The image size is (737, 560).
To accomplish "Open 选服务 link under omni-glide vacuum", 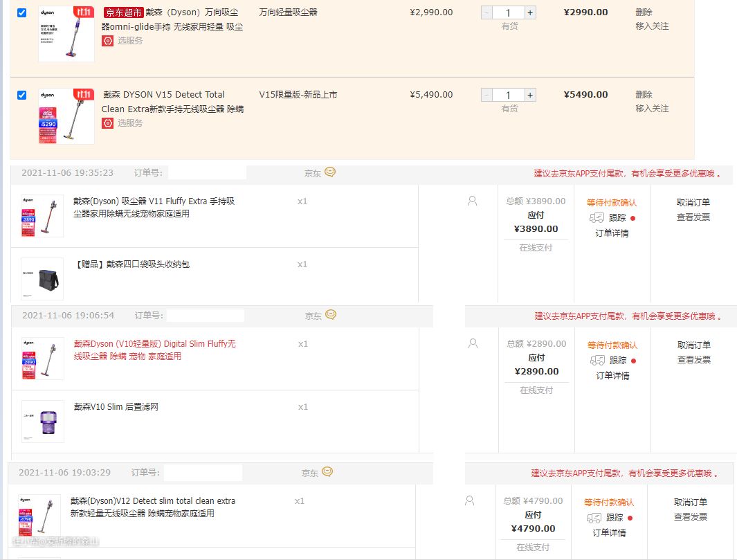I will click(130, 41).
